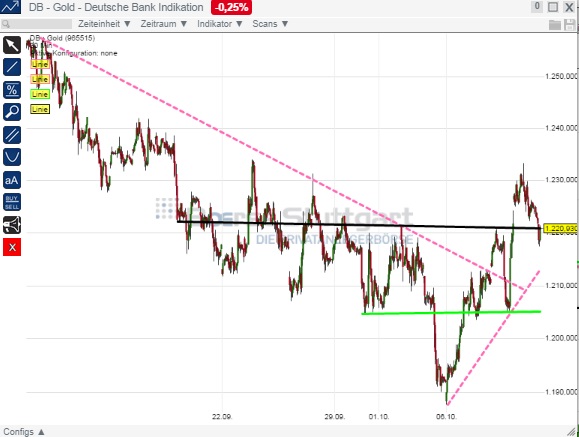Select the green Linie label
Image resolution: width=579 pixels, height=437 pixels.
point(40,94)
